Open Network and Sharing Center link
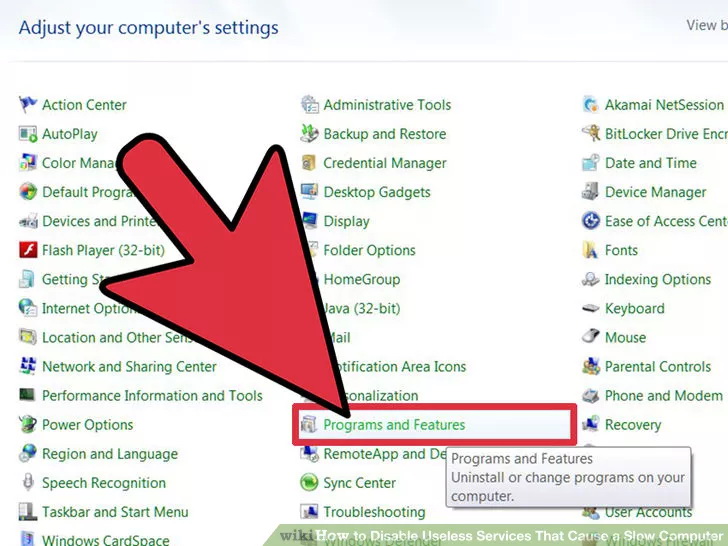The image size is (728, 546). (x=129, y=367)
